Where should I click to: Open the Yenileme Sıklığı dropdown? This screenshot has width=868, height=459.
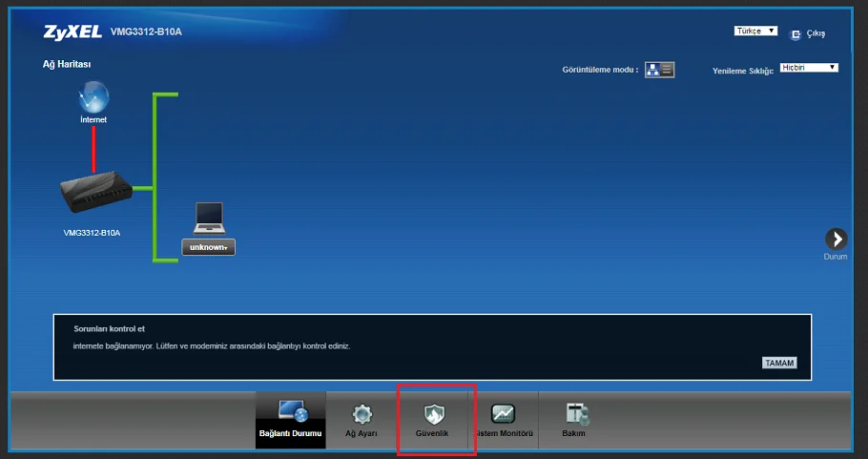pyautogui.click(x=809, y=68)
